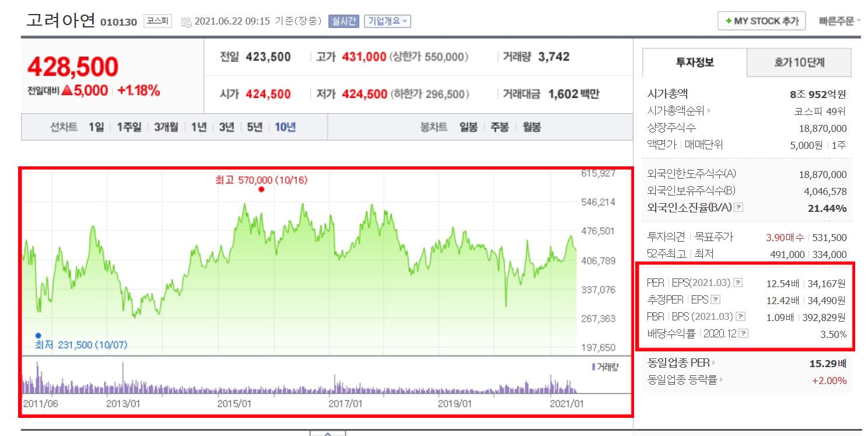Screen dimensions: 868x436
Task: Switch to 주봉 candlestick chart
Action: [499, 127]
